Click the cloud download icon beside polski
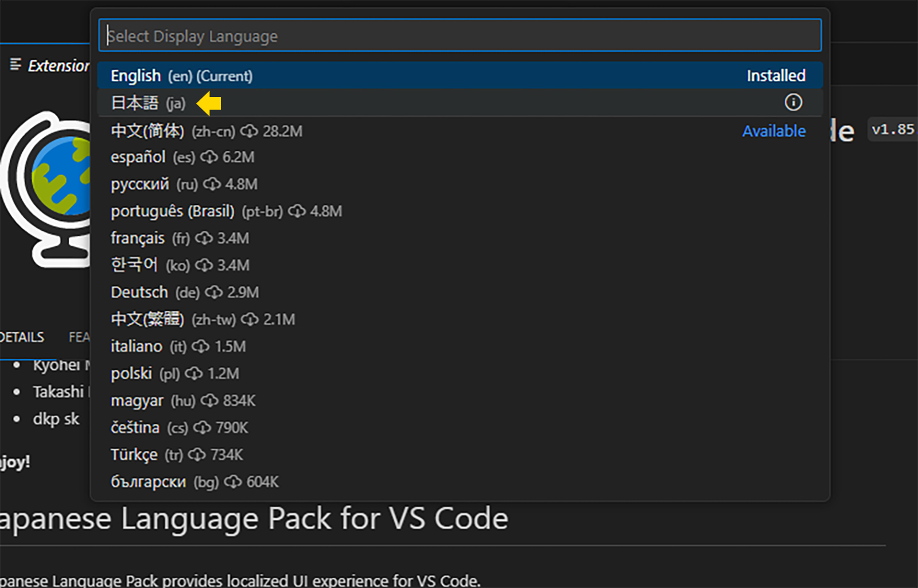918x588 pixels. click(x=194, y=373)
